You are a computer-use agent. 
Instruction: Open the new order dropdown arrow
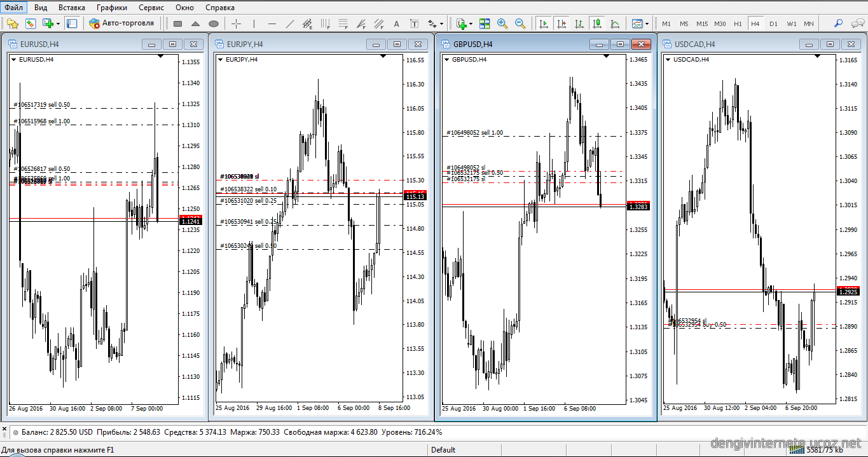[x=58, y=24]
